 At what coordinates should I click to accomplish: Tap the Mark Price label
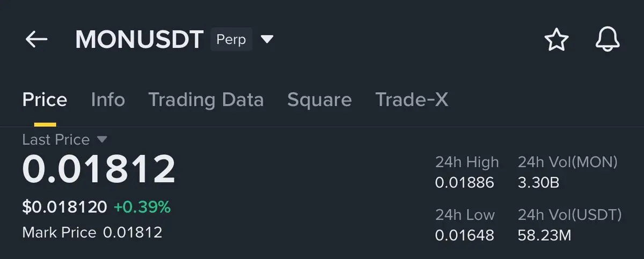[x=59, y=233]
